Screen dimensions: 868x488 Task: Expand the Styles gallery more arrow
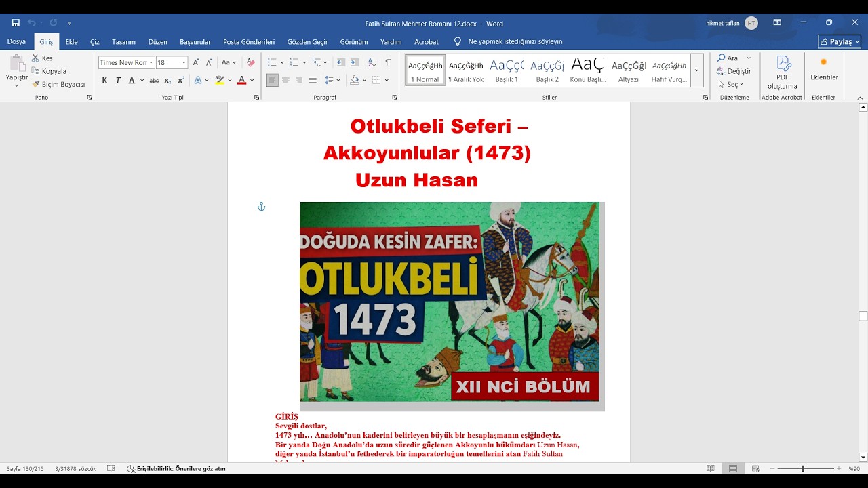coord(696,70)
